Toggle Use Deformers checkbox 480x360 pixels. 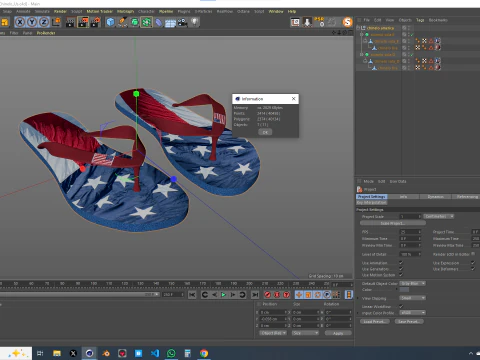point(473,269)
